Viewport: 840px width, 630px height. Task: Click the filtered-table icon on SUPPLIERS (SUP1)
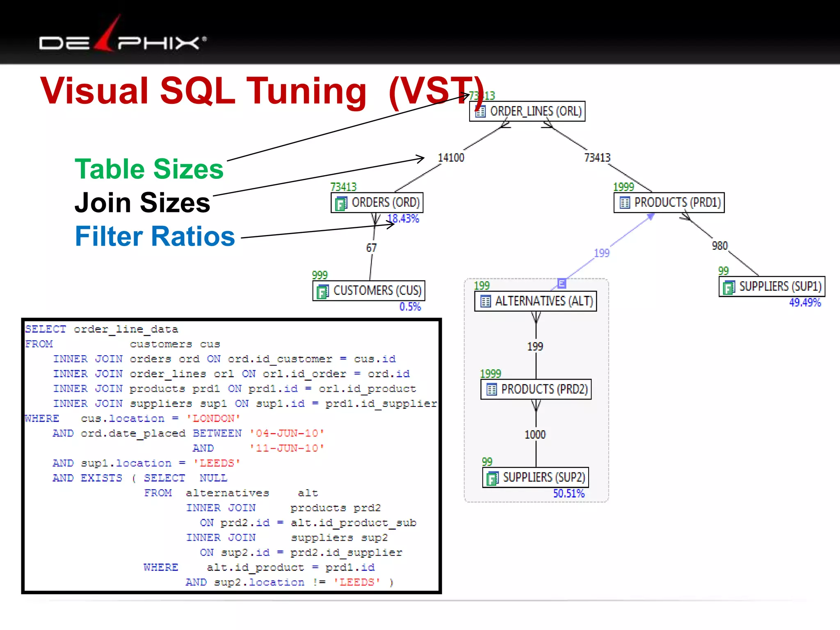coord(729,287)
